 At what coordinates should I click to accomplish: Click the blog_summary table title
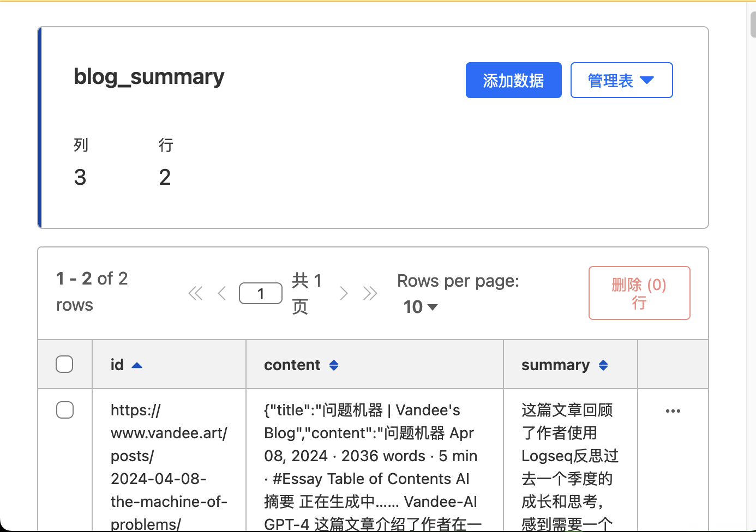point(149,77)
